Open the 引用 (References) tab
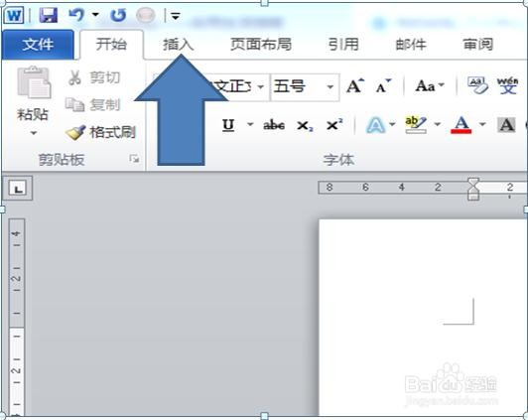 coord(343,45)
